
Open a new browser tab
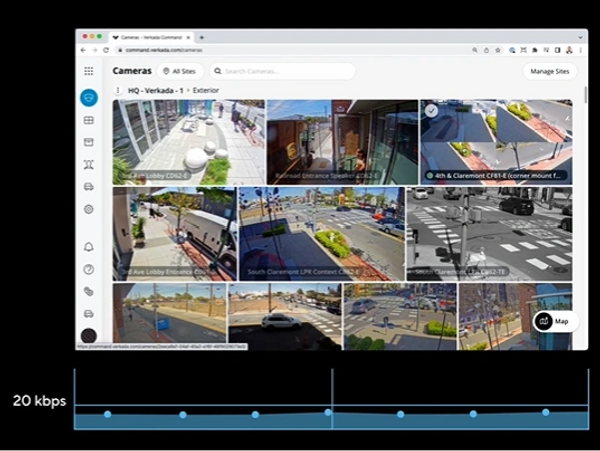click(202, 37)
